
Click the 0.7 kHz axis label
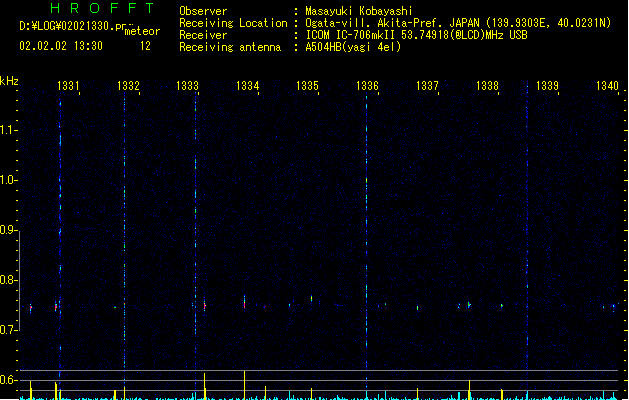(8, 330)
